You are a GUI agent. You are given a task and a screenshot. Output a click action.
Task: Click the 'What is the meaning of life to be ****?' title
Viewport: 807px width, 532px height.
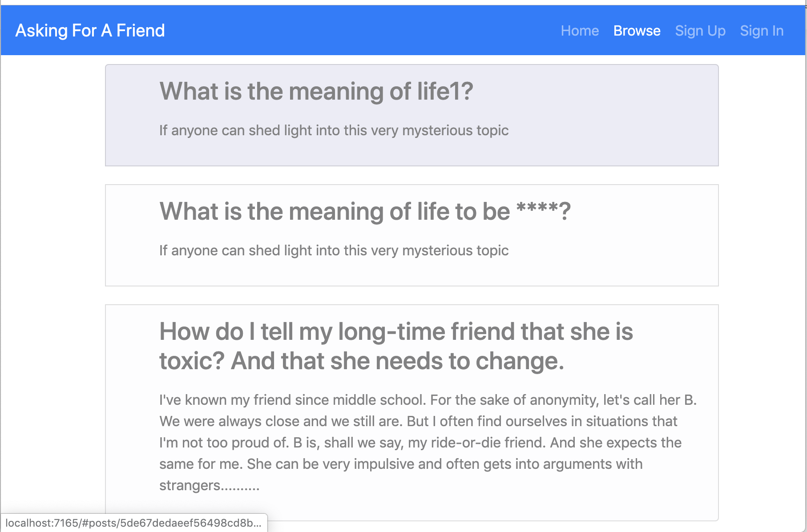click(x=365, y=211)
